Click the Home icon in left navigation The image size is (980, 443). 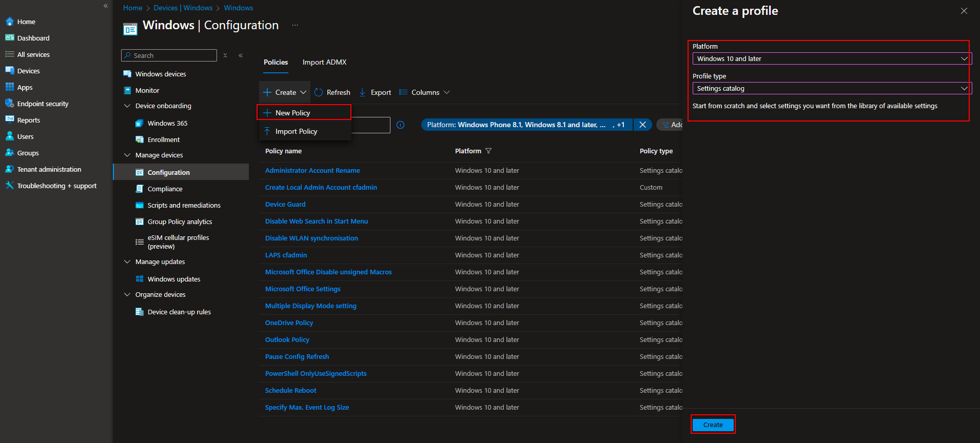10,22
